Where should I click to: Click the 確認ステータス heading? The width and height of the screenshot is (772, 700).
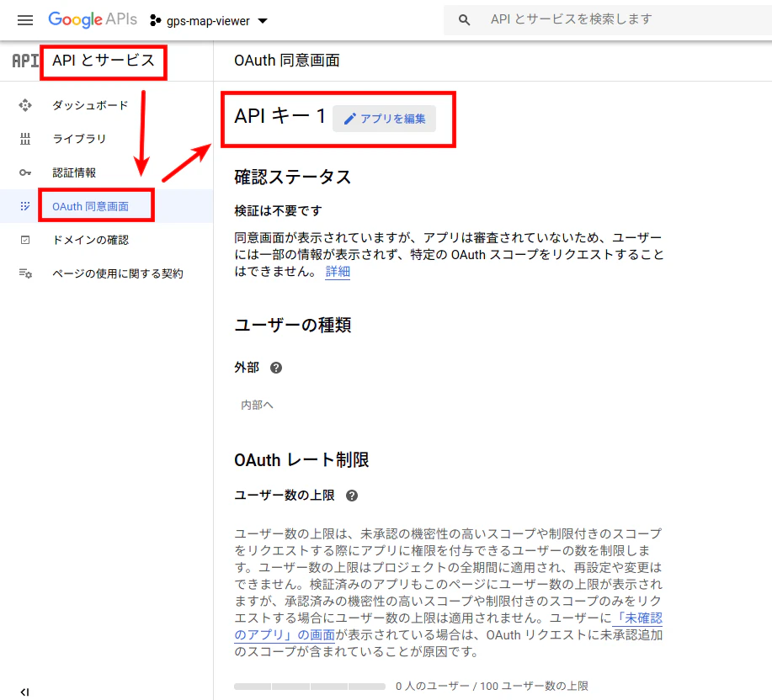tap(292, 177)
